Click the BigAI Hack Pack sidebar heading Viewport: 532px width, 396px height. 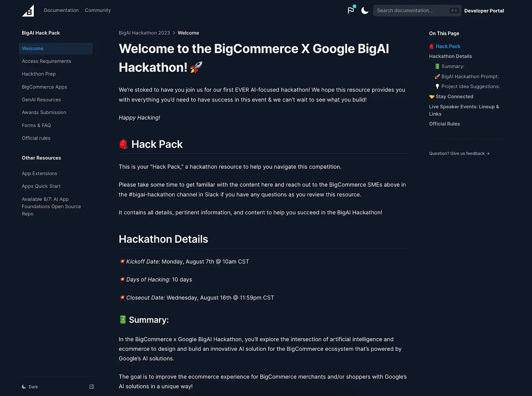pyautogui.click(x=41, y=33)
